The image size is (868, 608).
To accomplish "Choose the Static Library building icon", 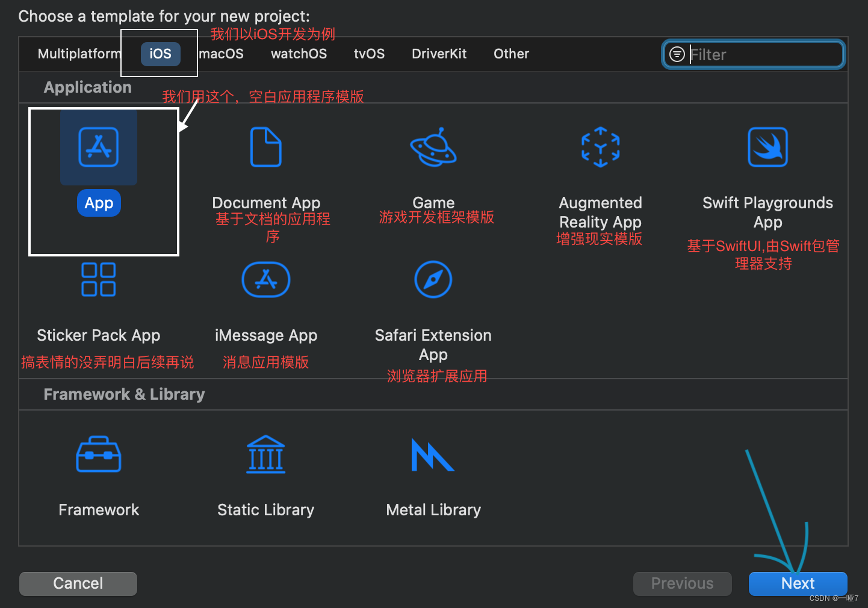I will coord(266,454).
